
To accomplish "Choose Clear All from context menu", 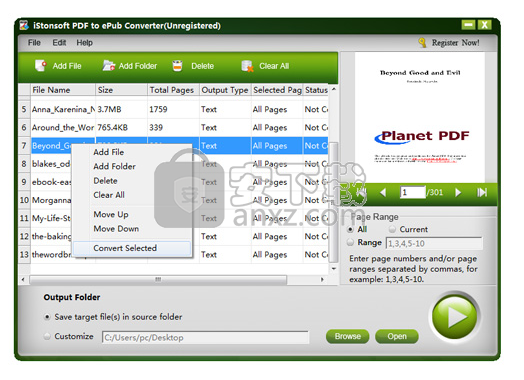I will pos(132,195).
